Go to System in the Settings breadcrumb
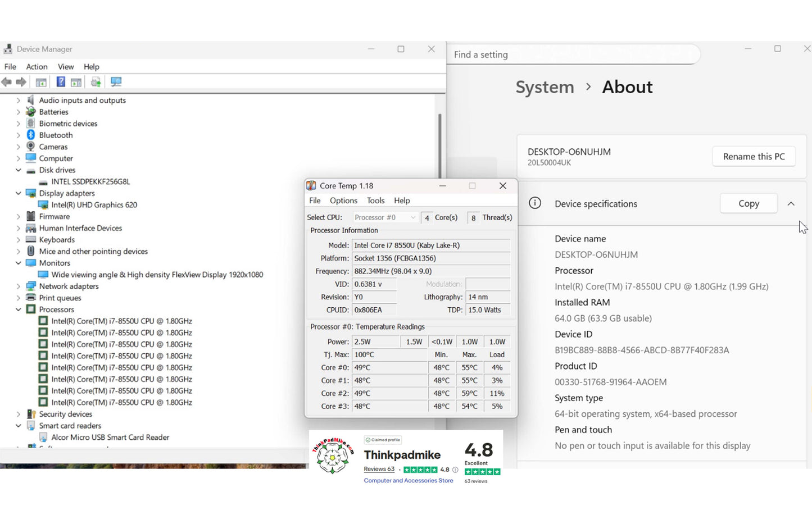812x510 pixels. [545, 87]
